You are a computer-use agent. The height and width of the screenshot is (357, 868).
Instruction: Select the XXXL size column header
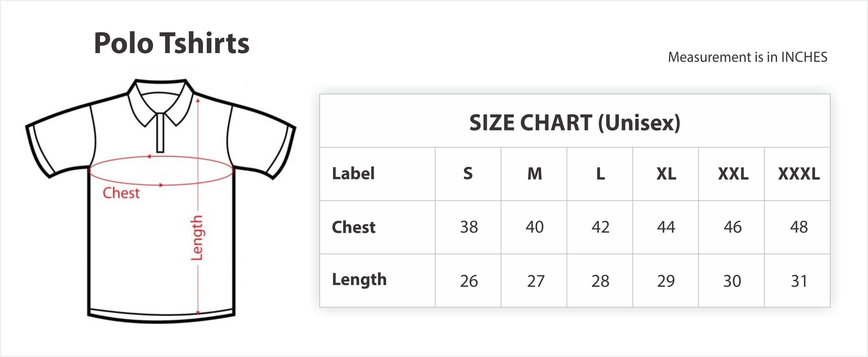[798, 174]
